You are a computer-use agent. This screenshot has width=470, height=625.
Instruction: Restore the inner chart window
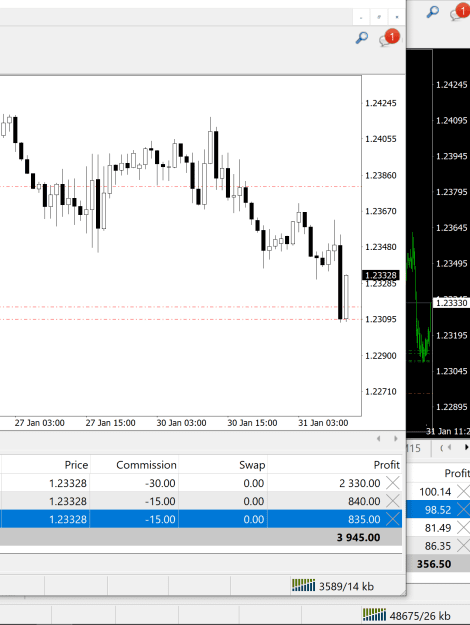coord(379,18)
